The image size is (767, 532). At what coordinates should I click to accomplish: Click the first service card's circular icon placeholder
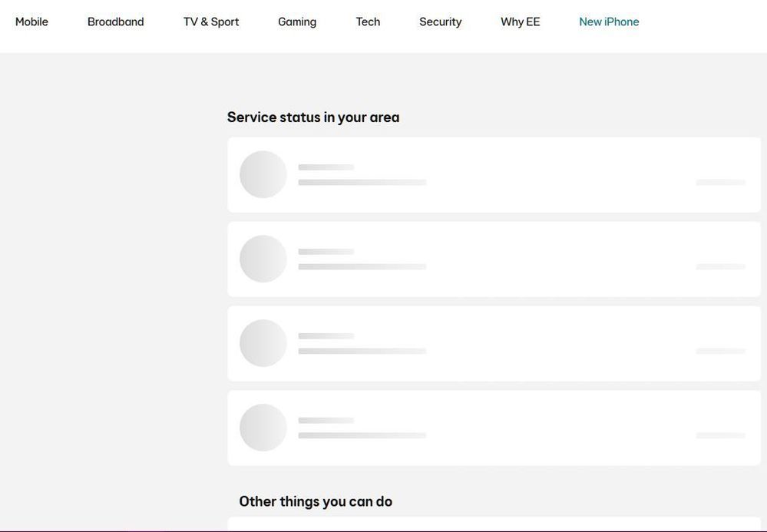[263, 174]
